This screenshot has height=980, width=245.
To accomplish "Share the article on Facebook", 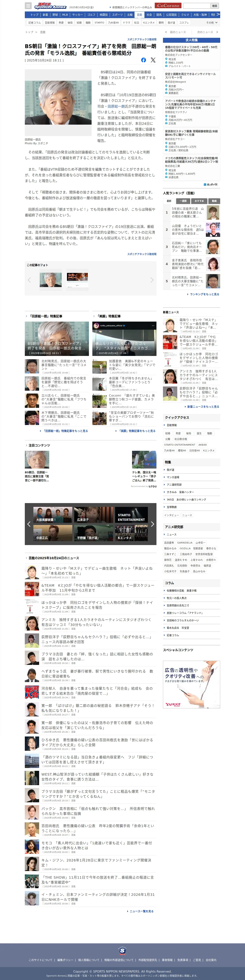I will click(x=143, y=60).
